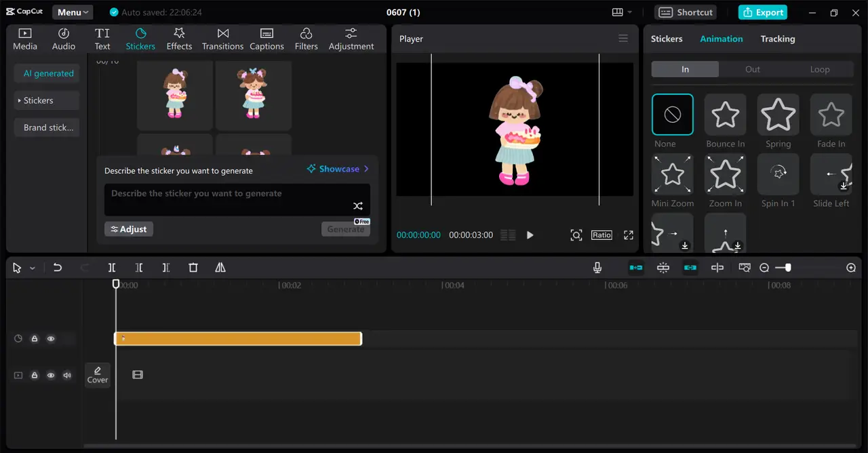Click the green Export button
This screenshot has width=868, height=453.
click(x=762, y=12)
